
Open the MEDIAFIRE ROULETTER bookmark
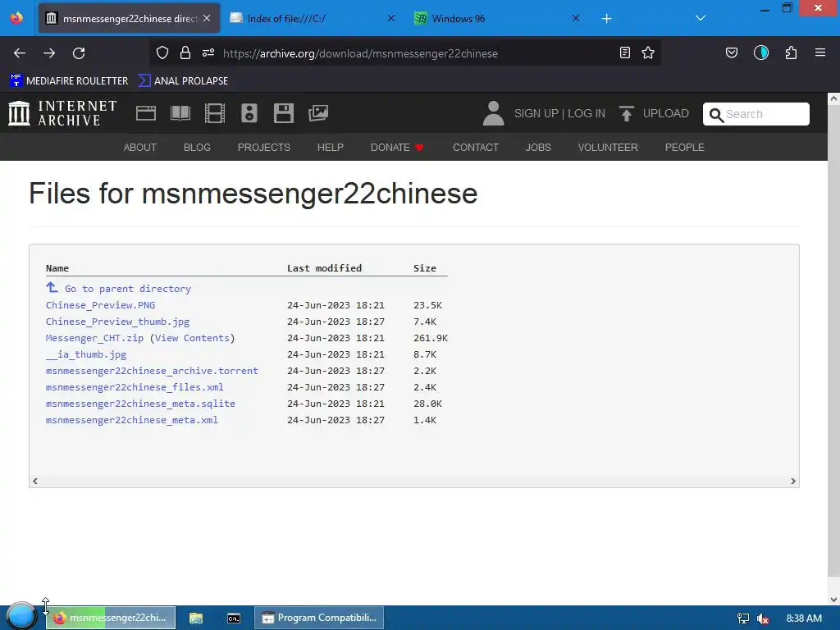click(x=69, y=81)
